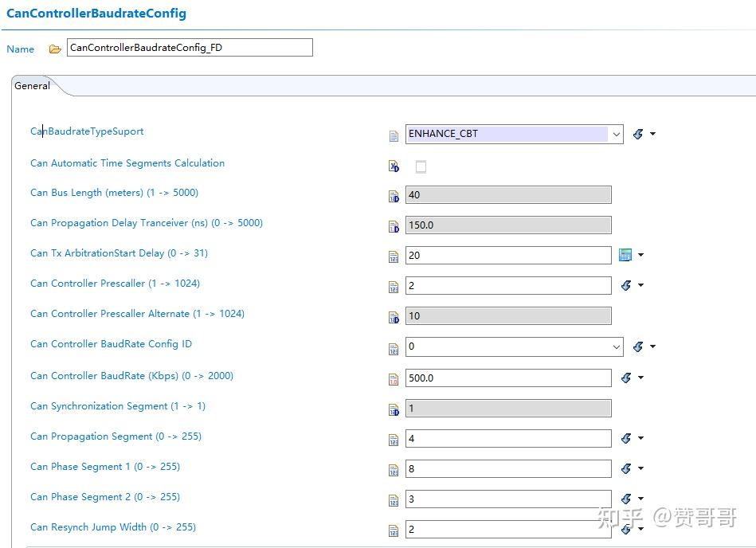Click the parameter icon for Prescaller Alternate
Viewport: 756px width, 548px height.
(394, 318)
